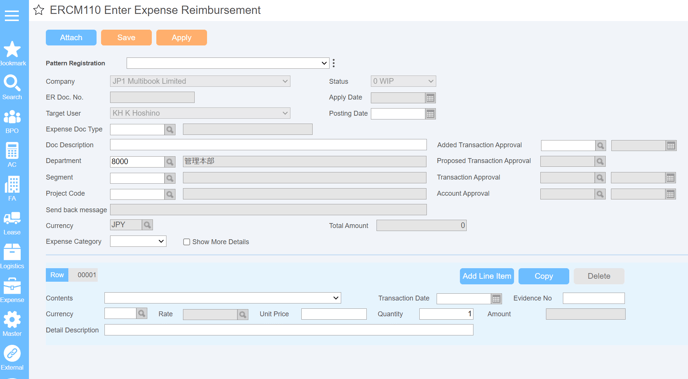Open the BPO people icon
The height and width of the screenshot is (379, 688).
coord(12,117)
